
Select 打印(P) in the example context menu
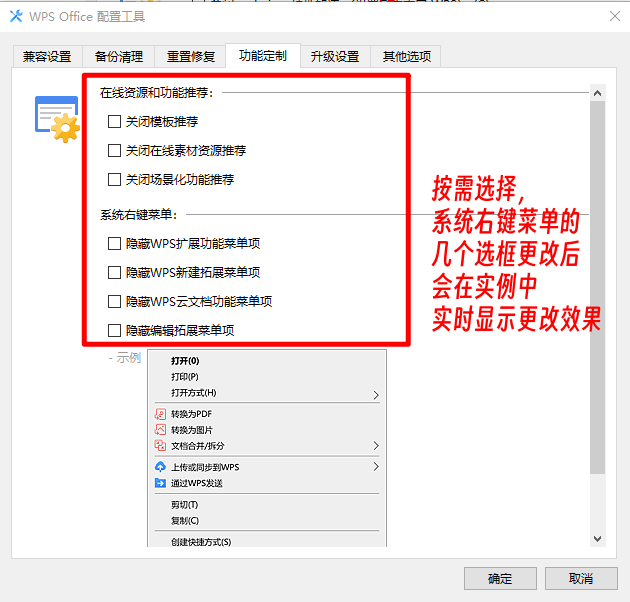point(185,377)
